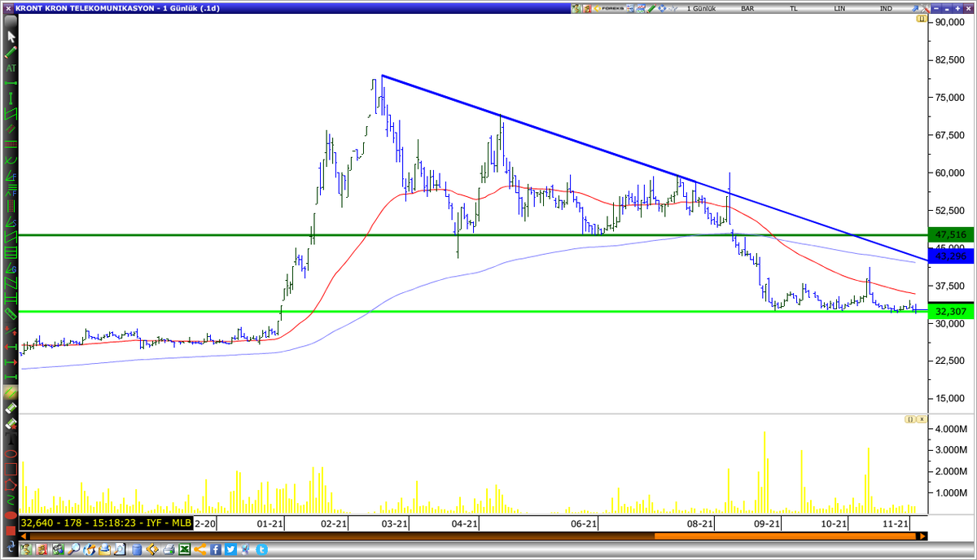This screenshot has width=977, height=560.
Task: Open the TL currency selector
Action: tap(794, 7)
